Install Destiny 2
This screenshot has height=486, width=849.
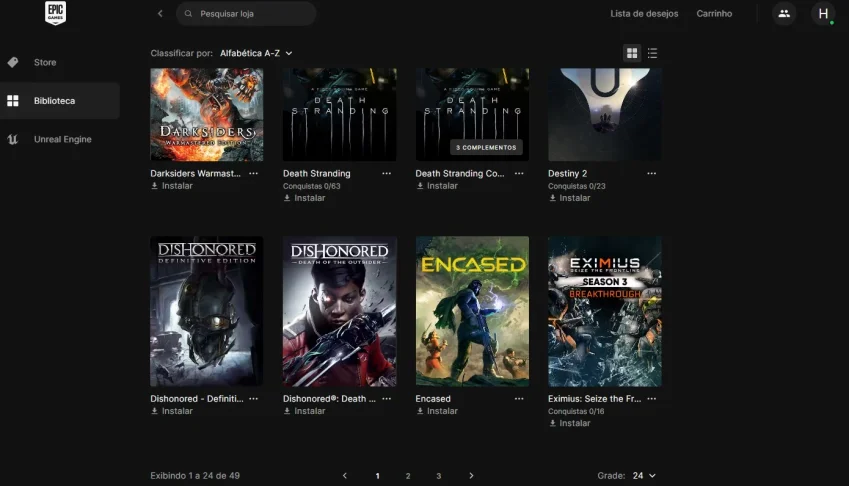(x=570, y=198)
